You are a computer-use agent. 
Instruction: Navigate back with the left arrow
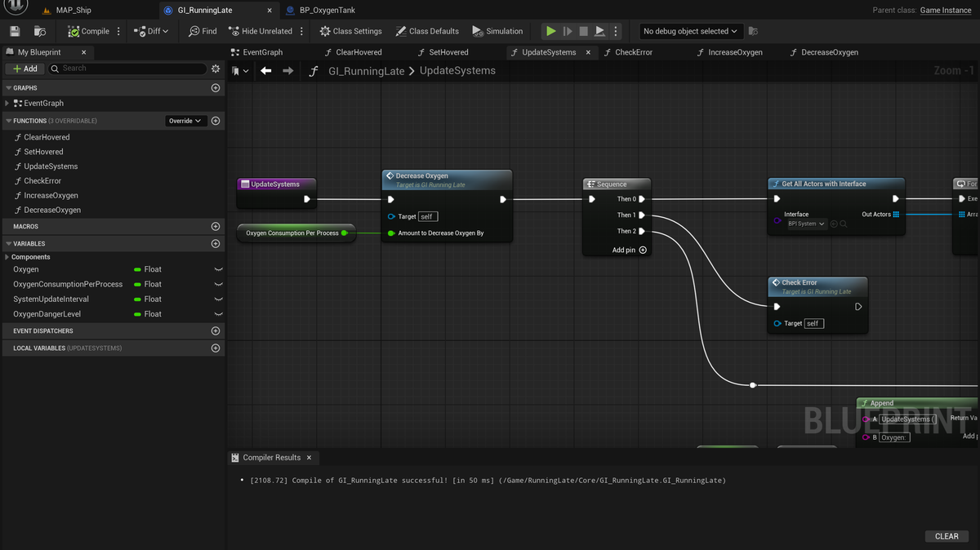click(265, 71)
